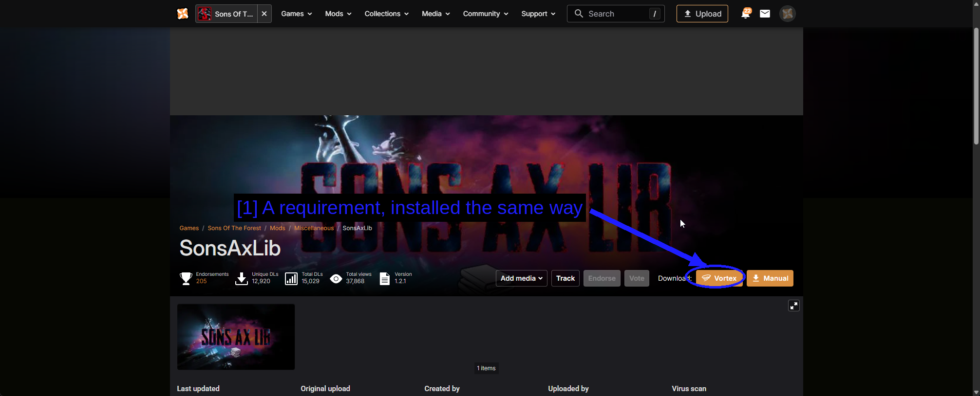Open the Miscellaneous category breadcrumb

(314, 228)
